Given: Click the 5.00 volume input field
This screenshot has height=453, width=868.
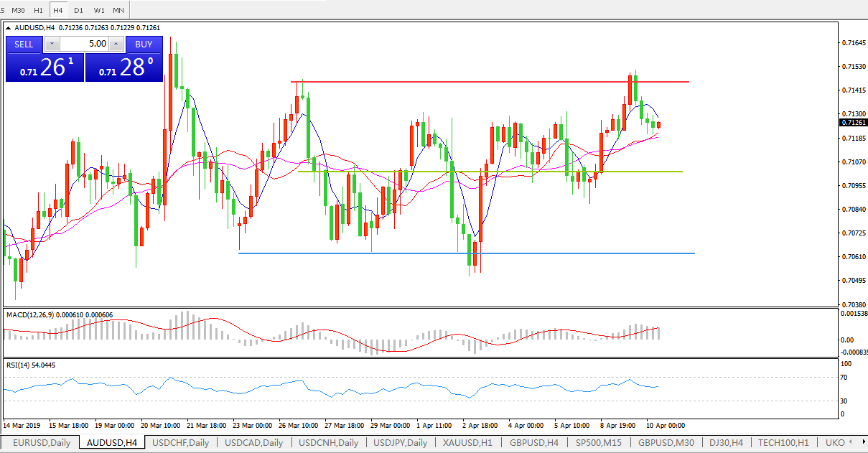Looking at the screenshot, I should click(x=85, y=45).
